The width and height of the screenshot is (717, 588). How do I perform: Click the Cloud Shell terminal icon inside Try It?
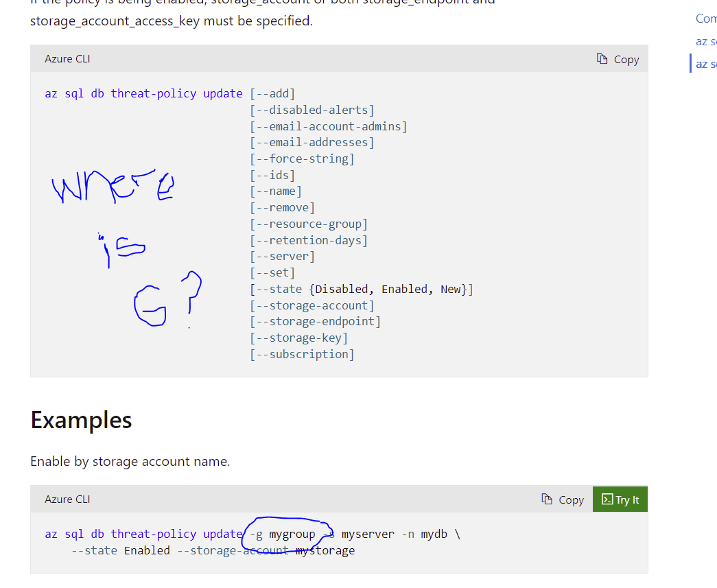tap(607, 499)
